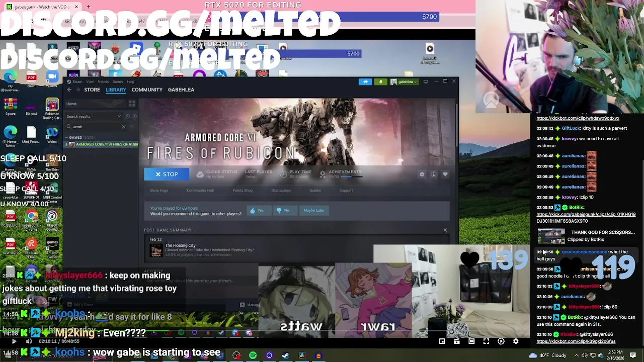Select the LIBRARY tab in Steam

tap(116, 89)
